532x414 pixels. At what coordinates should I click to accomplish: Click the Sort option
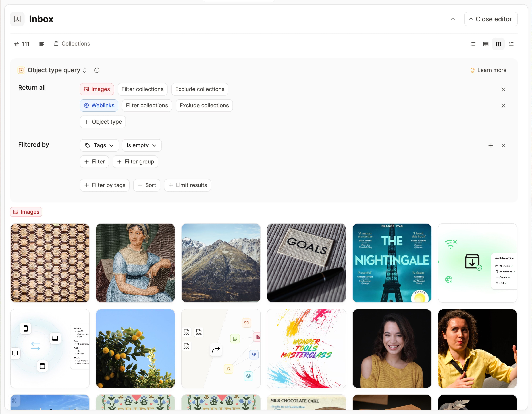146,185
